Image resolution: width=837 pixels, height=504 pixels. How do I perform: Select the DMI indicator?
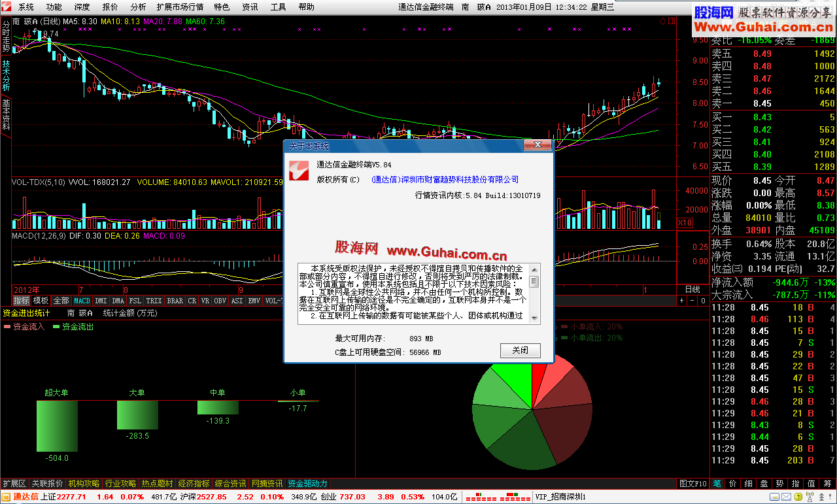(101, 301)
